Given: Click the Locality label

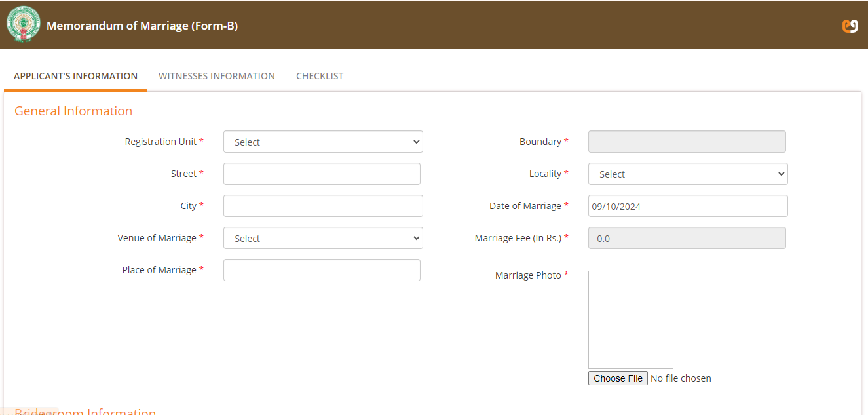Looking at the screenshot, I should pos(549,174).
